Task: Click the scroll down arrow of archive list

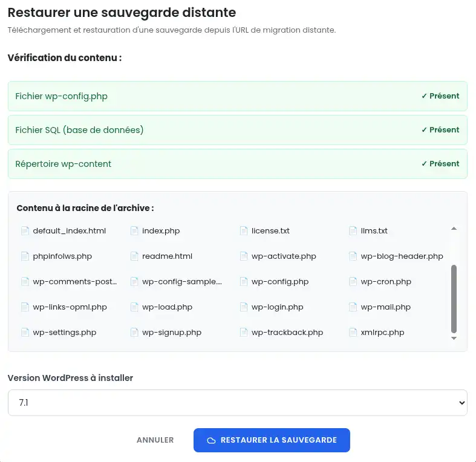Action: 454,338
